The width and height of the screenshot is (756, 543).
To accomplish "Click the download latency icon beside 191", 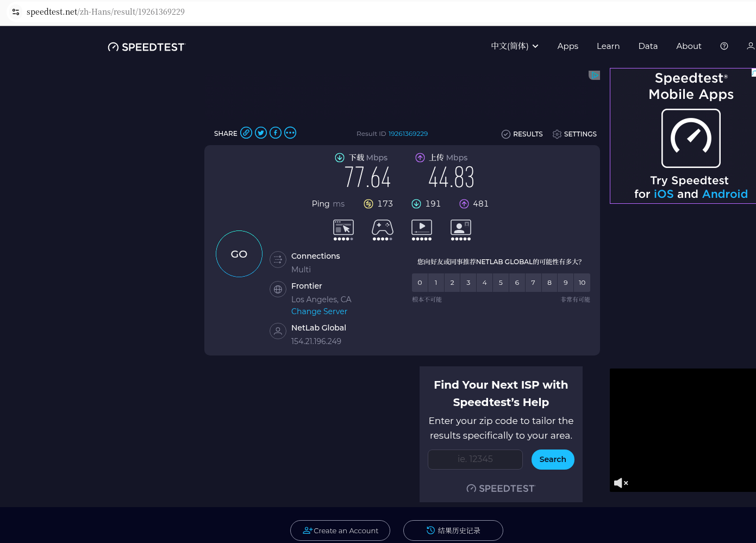I will (x=416, y=204).
